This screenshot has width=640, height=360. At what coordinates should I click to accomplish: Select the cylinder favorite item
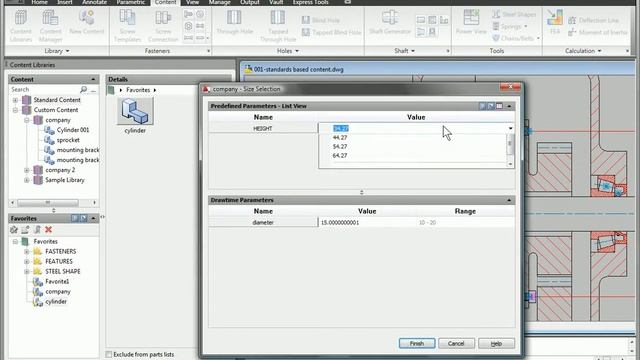56,302
